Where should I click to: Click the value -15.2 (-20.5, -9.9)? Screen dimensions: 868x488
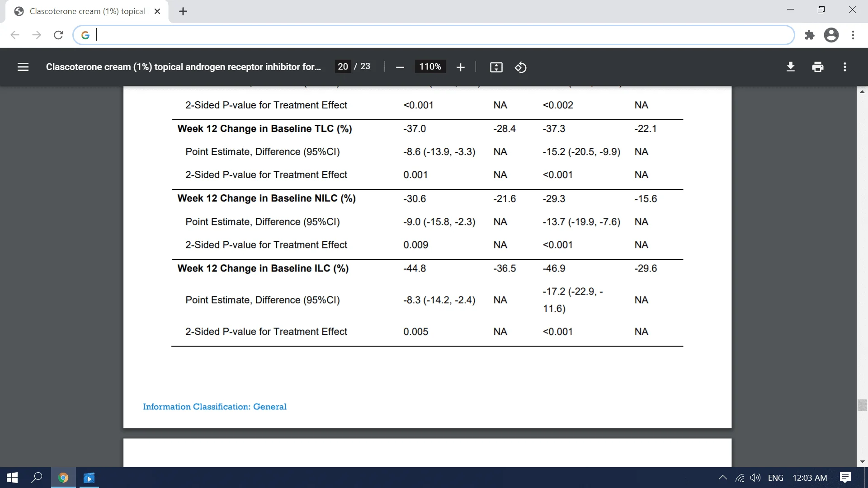581,152
